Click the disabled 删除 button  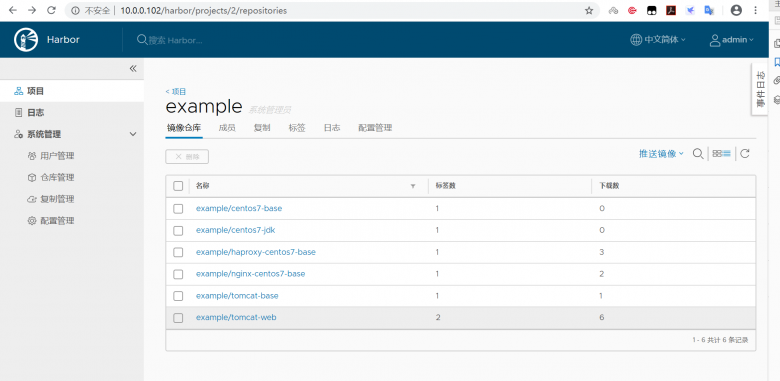click(187, 157)
